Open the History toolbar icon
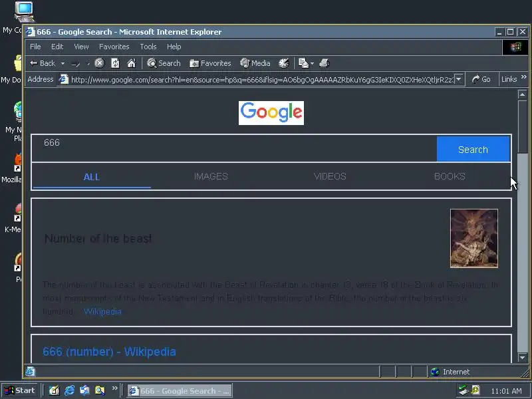Viewport: 532px width, 399px height. click(284, 63)
